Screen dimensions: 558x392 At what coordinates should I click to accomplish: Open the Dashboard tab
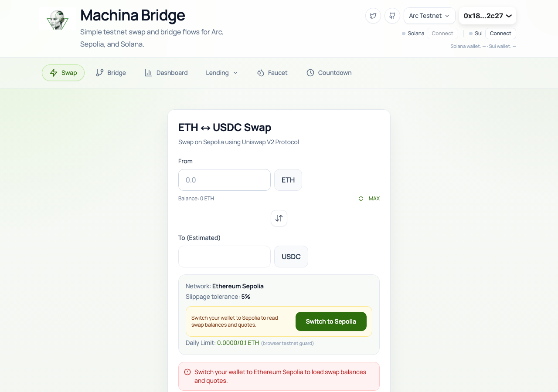tap(166, 73)
